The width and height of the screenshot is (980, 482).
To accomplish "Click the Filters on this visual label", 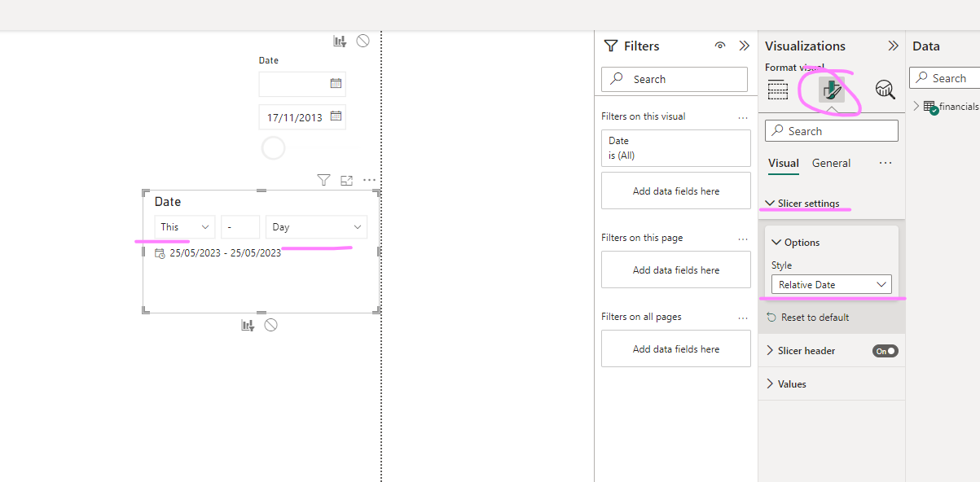I will pyautogui.click(x=644, y=116).
